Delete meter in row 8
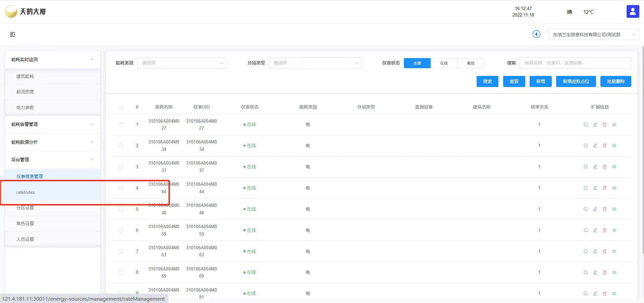The width and height of the screenshot is (644, 303). [x=604, y=272]
